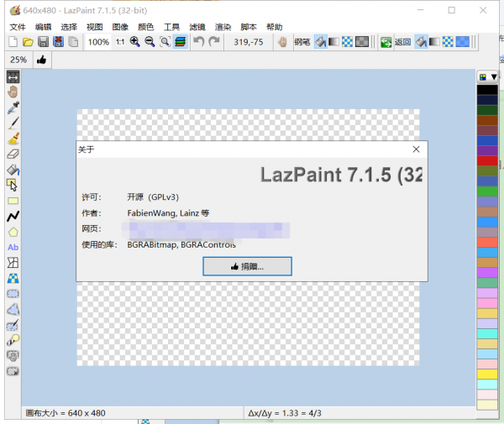Open the 脚本 menu
The width and height of the screenshot is (504, 424).
coord(249,27)
